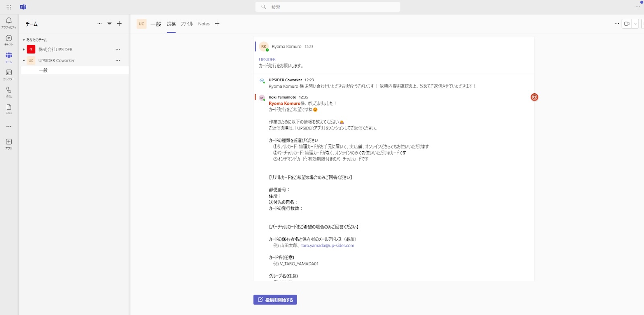Click inside the 検索 search box
Screen dimensions: 644x315
coord(328,7)
